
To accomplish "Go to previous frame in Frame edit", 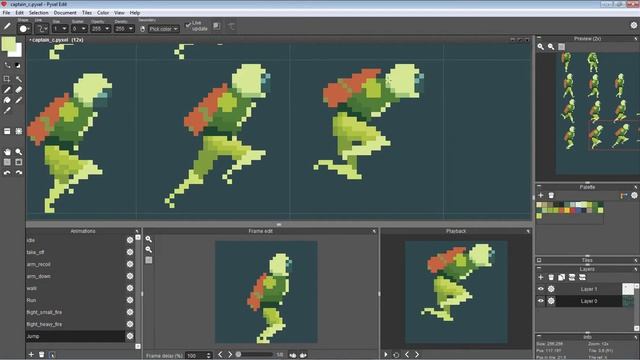I will point(220,355).
